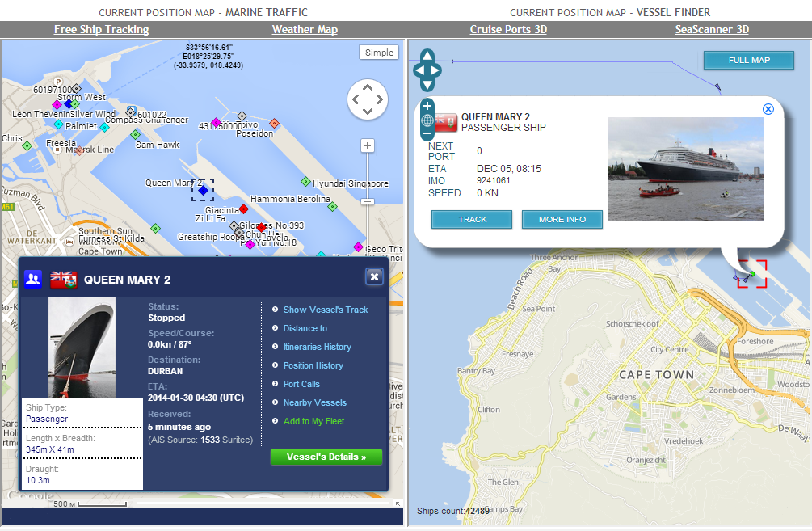
Task: Click the MORE INFO button
Action: tap(562, 220)
